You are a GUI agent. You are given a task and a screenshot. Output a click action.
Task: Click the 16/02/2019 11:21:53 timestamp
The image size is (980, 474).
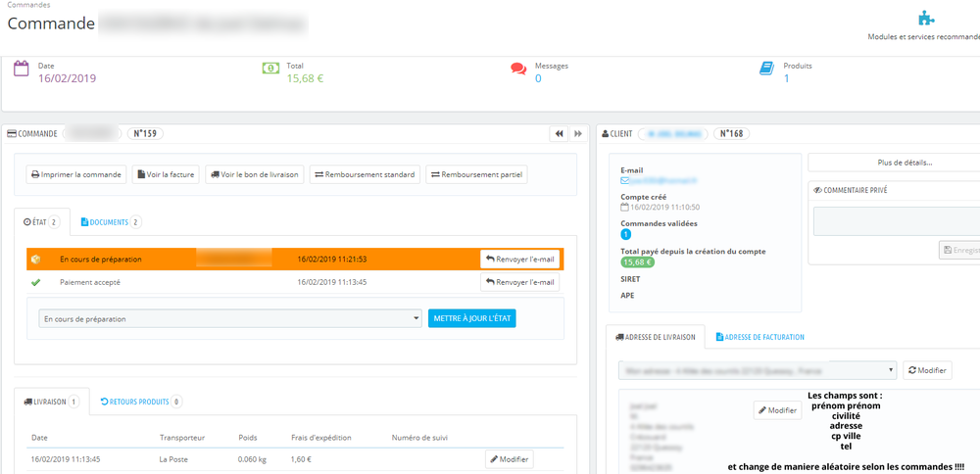[332, 260]
